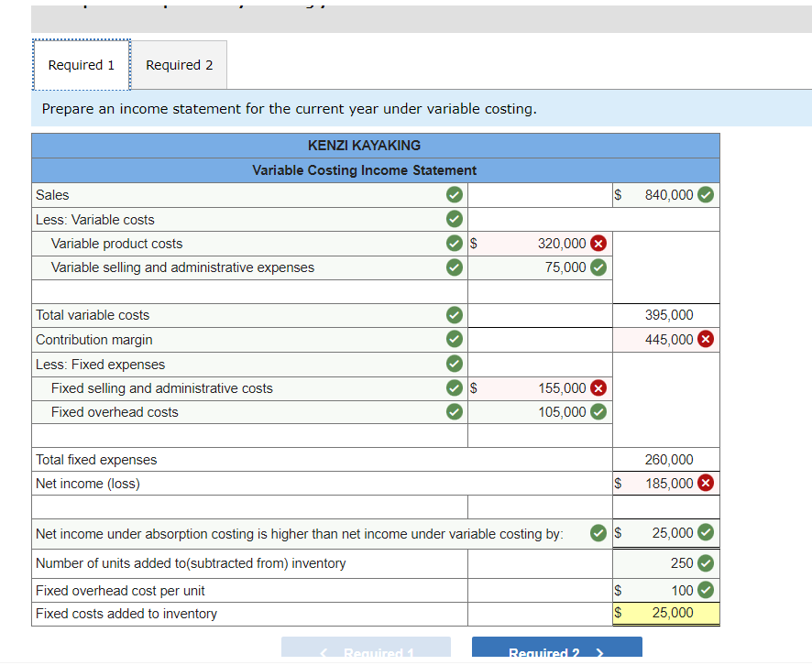This screenshot has width=812, height=665.
Task: Click the instruction text about variable costing
Action: click(289, 109)
